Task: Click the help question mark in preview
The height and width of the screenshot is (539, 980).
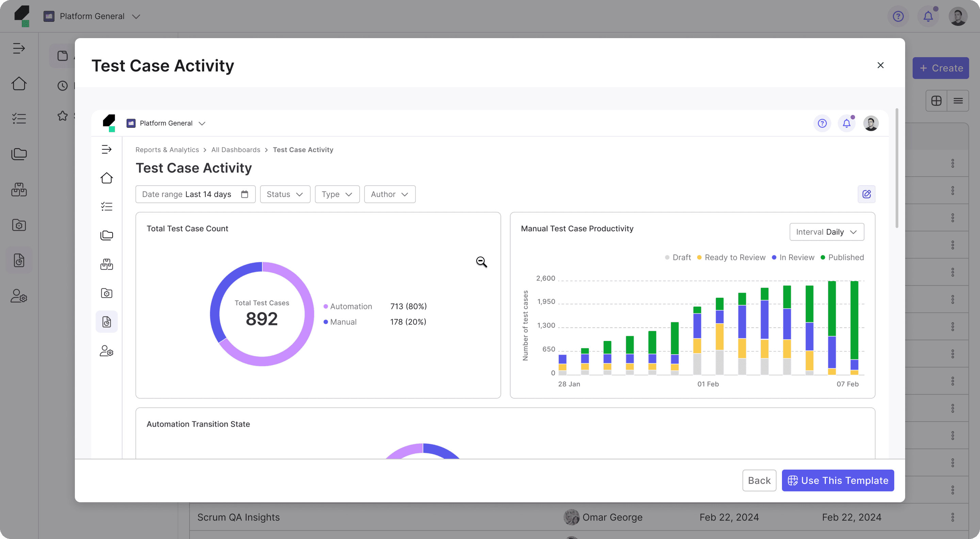Action: pos(822,123)
